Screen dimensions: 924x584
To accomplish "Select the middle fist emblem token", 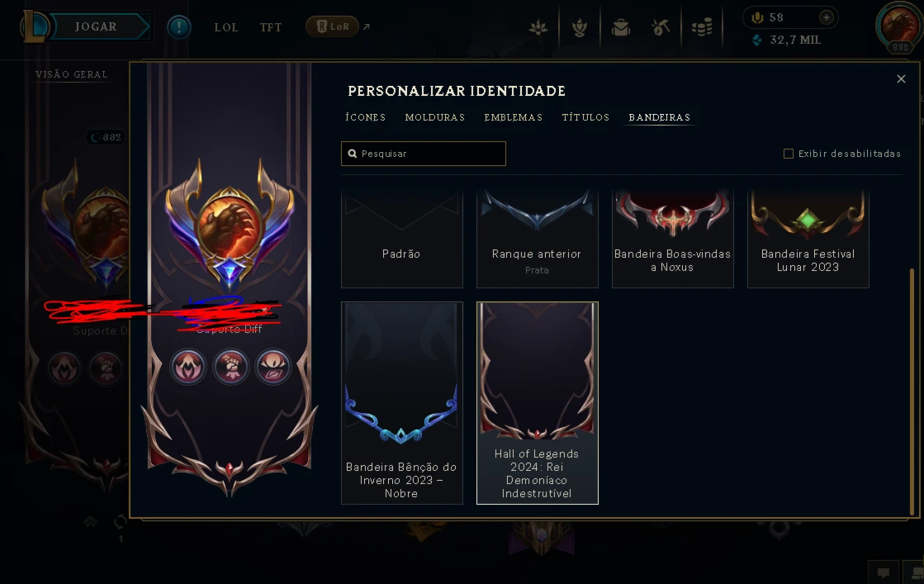I will coord(231,367).
